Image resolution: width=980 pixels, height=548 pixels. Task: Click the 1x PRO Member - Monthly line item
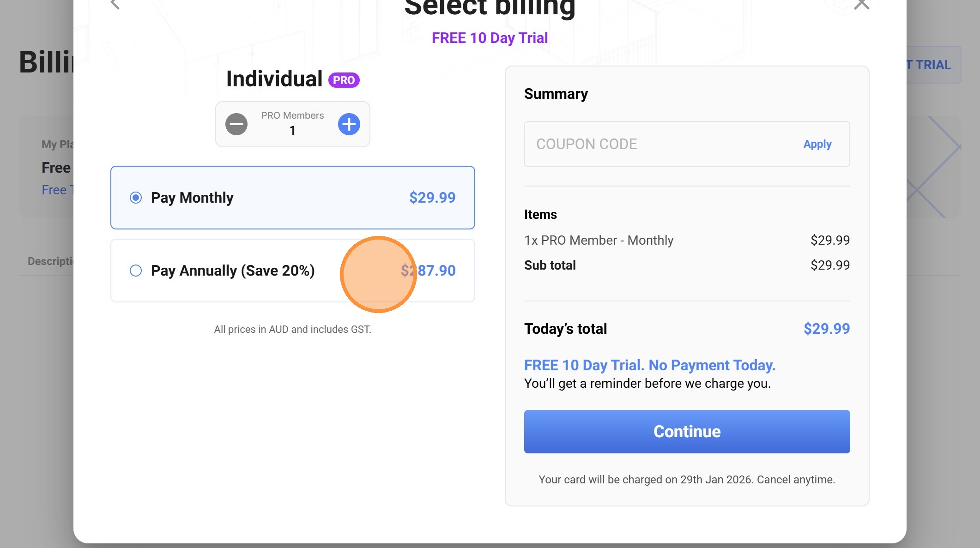point(599,240)
